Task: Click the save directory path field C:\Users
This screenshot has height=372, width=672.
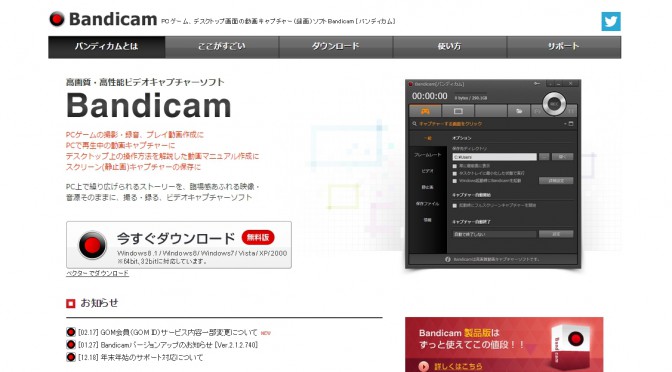Action: tap(495, 157)
